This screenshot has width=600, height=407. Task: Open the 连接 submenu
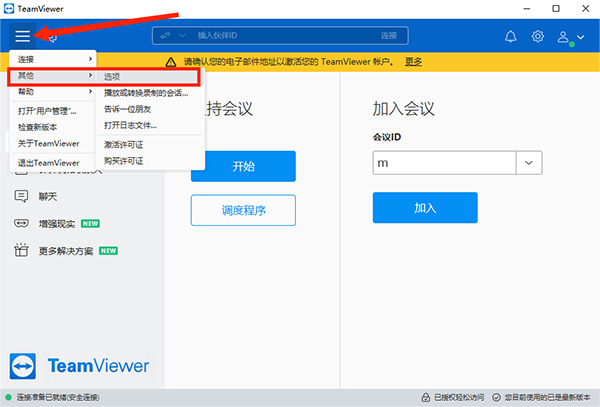click(53, 59)
